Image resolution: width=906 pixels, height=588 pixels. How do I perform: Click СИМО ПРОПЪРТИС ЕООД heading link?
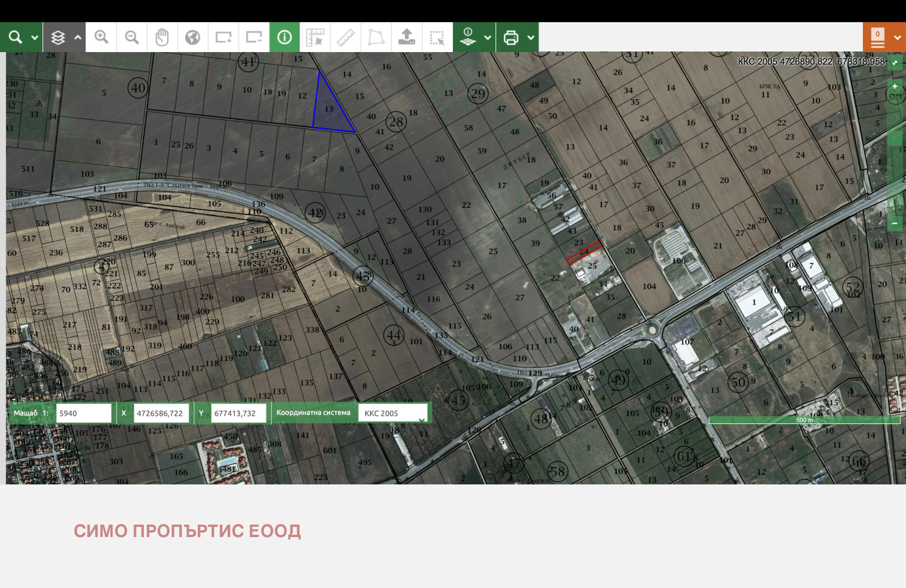click(x=187, y=530)
